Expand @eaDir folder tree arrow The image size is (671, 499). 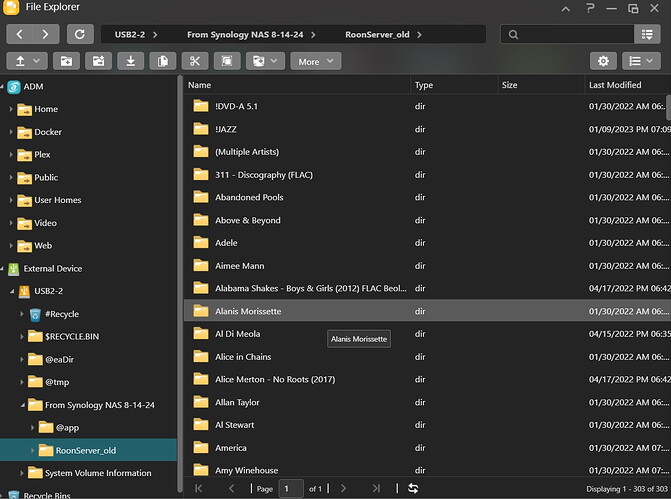pos(22,359)
